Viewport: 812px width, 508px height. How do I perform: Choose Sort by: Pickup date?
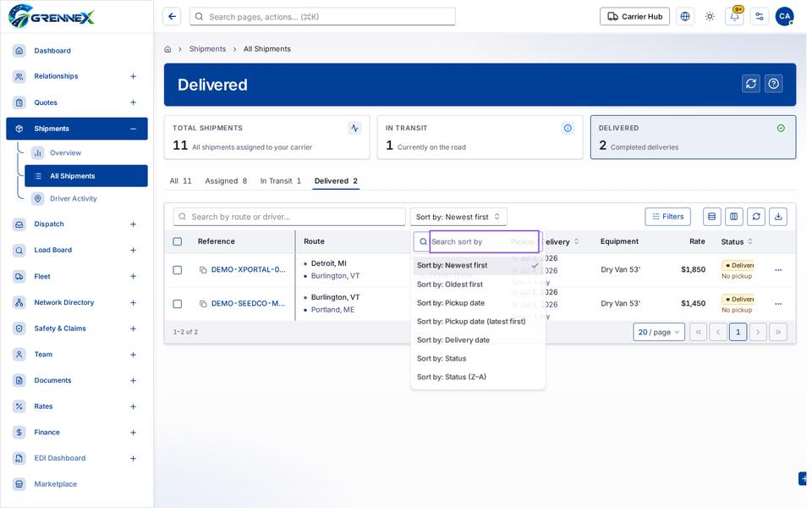pos(478,303)
